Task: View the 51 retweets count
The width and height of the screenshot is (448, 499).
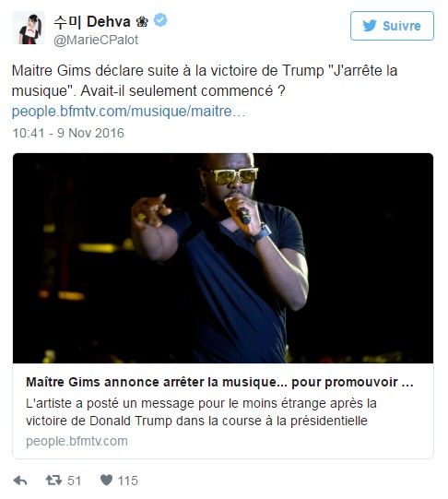Action: [x=74, y=481]
